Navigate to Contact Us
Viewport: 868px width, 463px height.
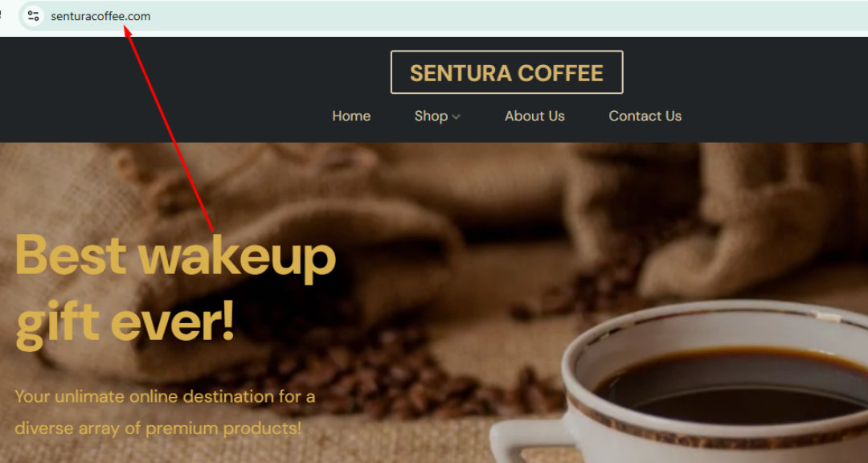[645, 116]
